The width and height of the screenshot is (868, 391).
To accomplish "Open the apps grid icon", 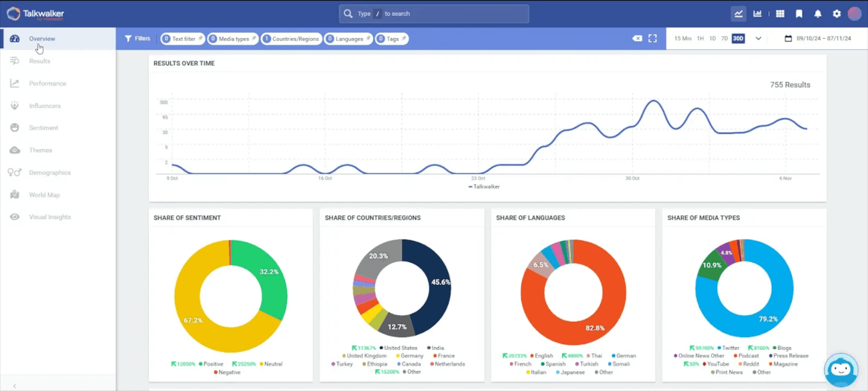I will coord(780,13).
